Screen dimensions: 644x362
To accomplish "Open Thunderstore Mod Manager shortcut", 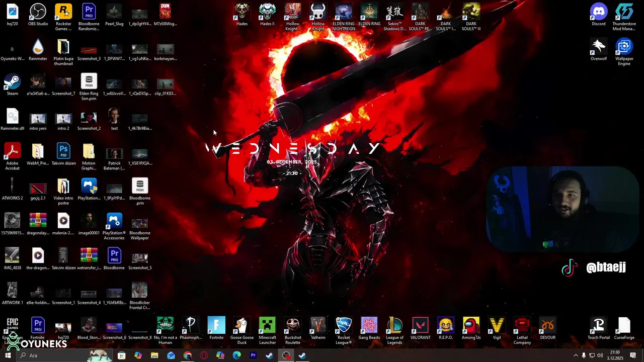I will click(x=624, y=18).
